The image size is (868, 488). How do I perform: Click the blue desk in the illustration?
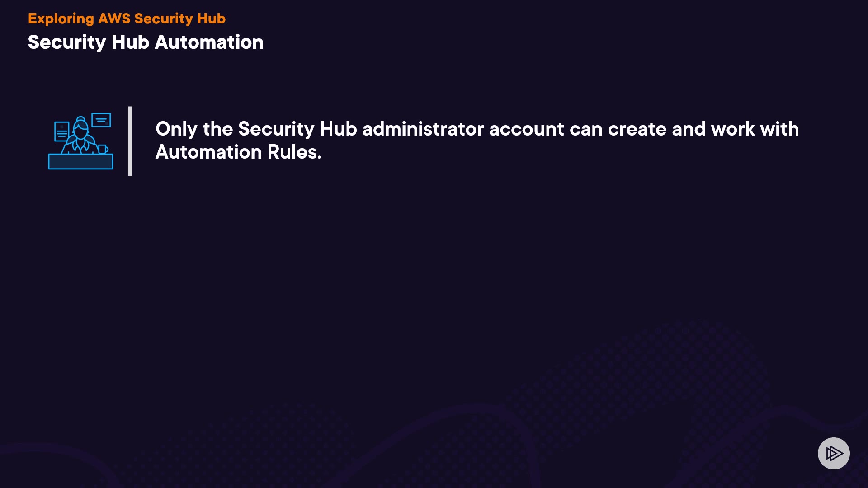(80, 161)
